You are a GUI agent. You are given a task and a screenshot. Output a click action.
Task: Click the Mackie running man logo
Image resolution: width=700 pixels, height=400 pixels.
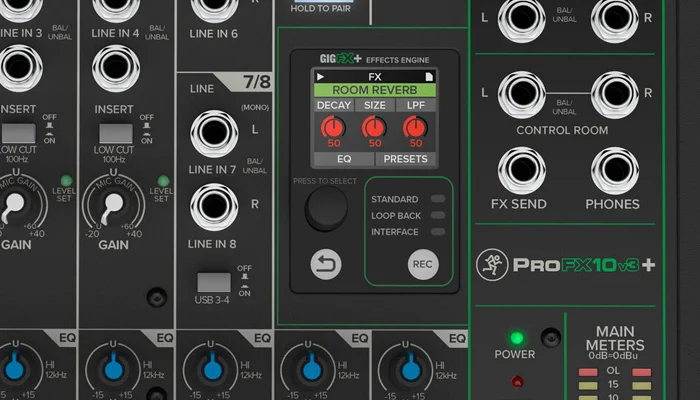tap(492, 265)
